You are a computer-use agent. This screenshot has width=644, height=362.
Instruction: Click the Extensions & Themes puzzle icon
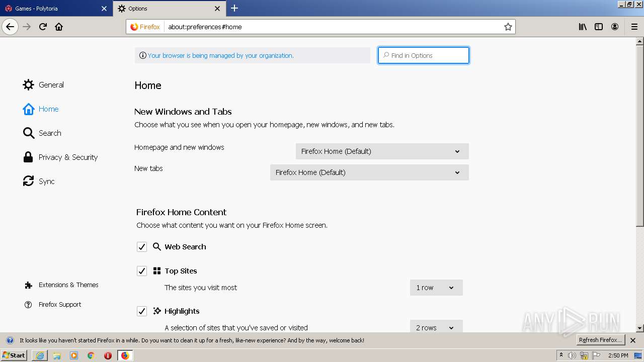(x=29, y=285)
